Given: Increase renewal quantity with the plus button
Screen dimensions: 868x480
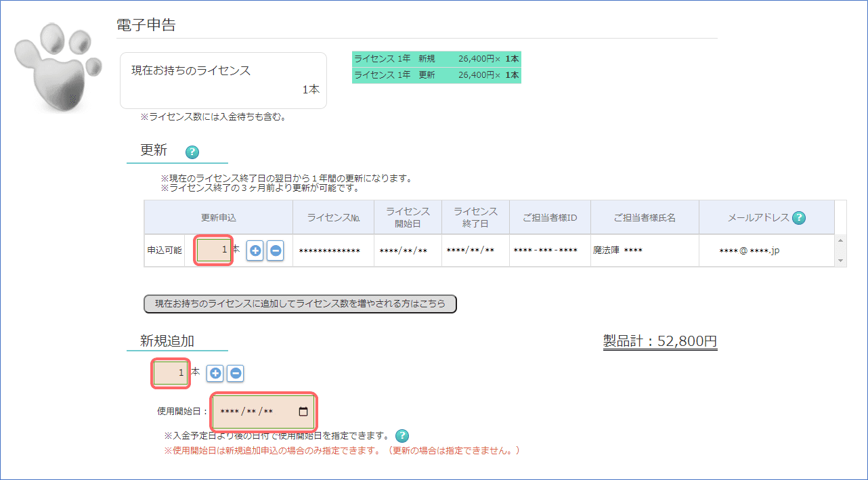Looking at the screenshot, I should (x=255, y=250).
